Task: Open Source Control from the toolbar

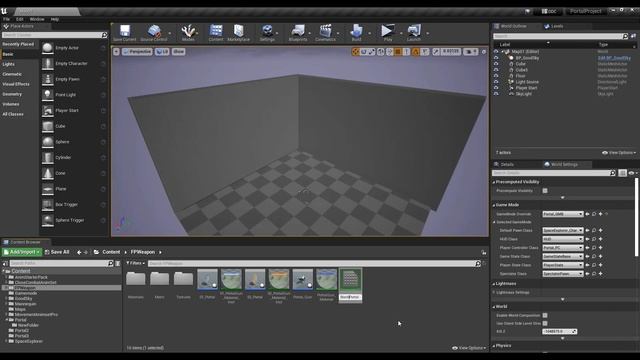Action: point(154,33)
